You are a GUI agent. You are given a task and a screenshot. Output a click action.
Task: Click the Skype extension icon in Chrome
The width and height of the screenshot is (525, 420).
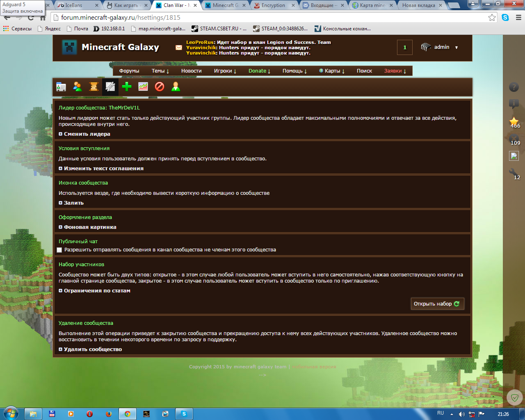pos(505,17)
